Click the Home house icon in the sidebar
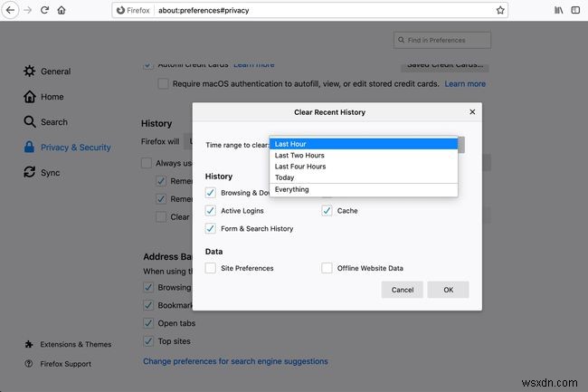 [x=30, y=96]
